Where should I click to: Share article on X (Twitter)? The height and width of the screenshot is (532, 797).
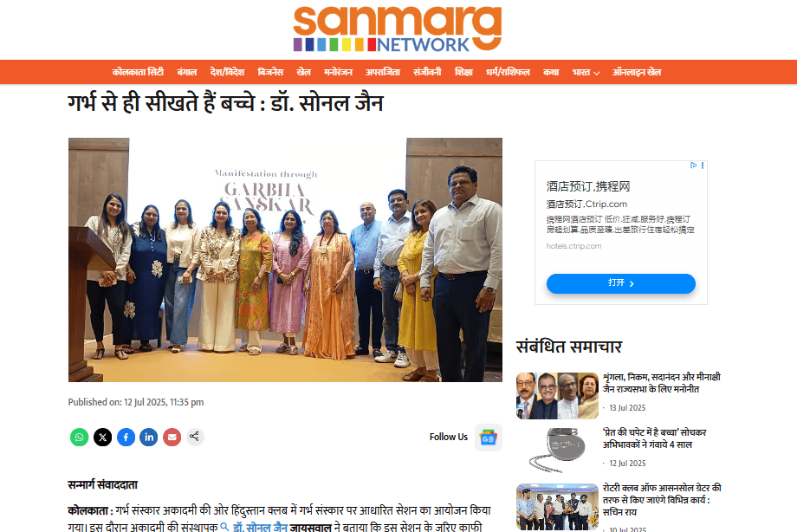tap(103, 437)
